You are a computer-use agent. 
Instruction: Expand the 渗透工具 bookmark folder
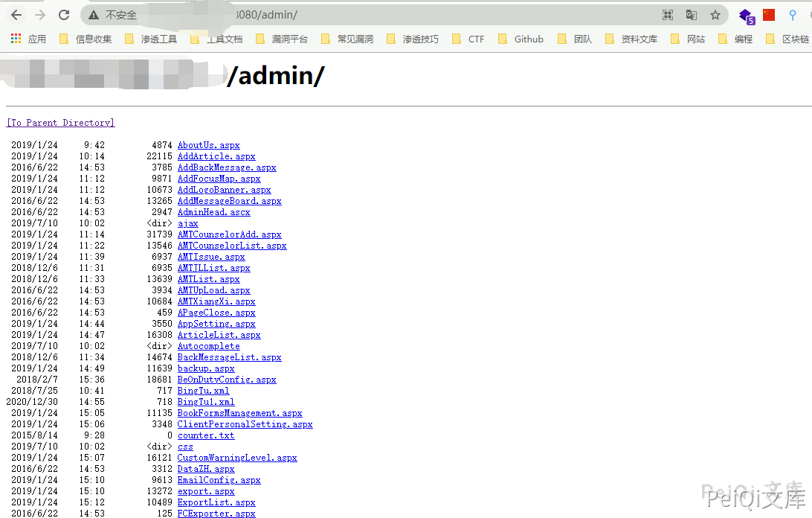point(151,39)
